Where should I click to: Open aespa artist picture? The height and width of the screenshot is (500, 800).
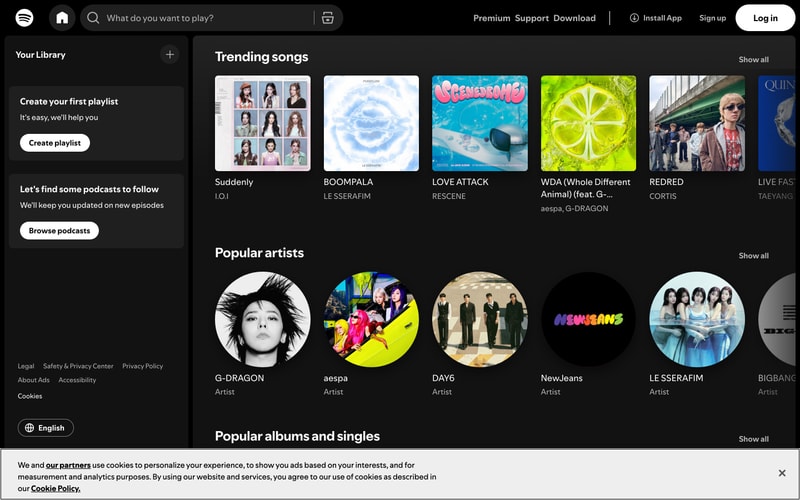[371, 319]
